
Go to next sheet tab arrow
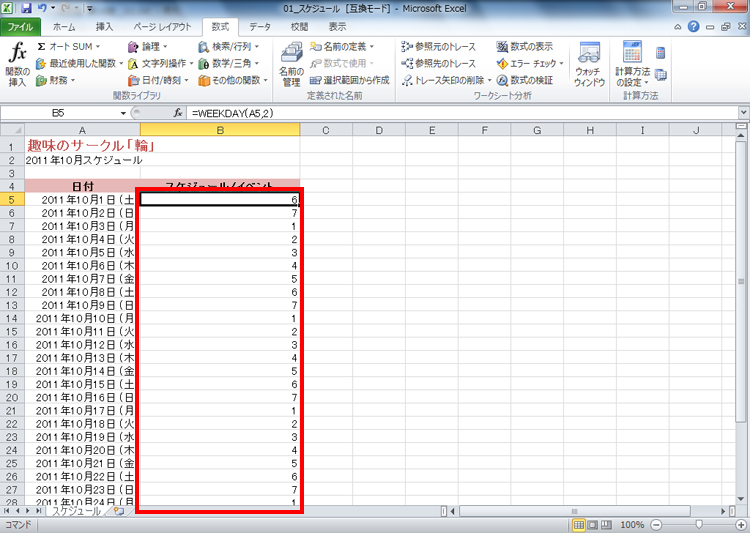pos(28,511)
